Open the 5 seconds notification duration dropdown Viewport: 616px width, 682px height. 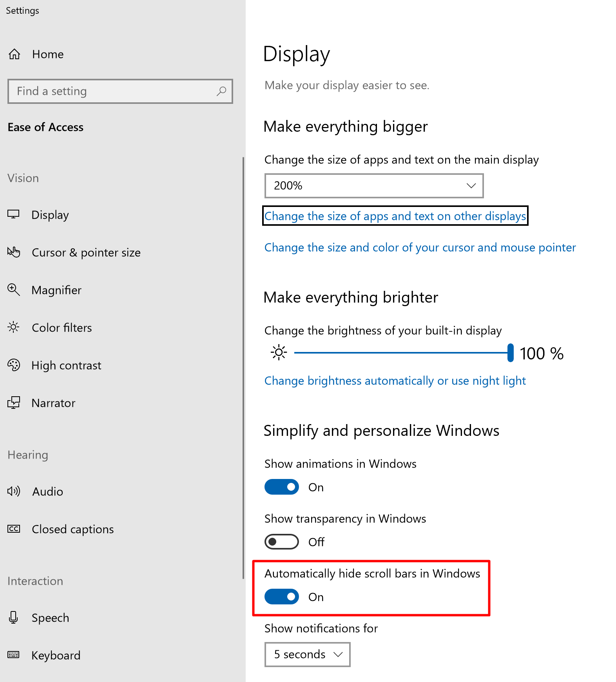point(307,654)
